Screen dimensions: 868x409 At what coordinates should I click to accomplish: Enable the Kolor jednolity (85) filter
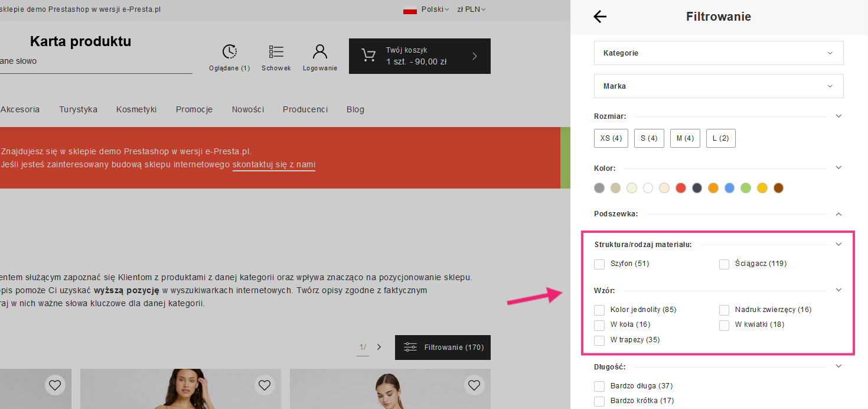pyautogui.click(x=599, y=310)
